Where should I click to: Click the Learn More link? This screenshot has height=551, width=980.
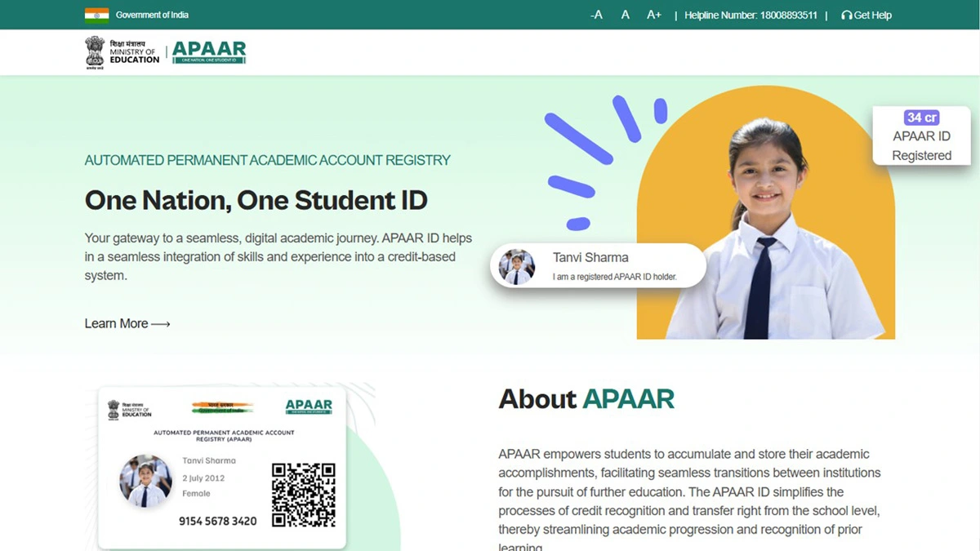click(127, 323)
